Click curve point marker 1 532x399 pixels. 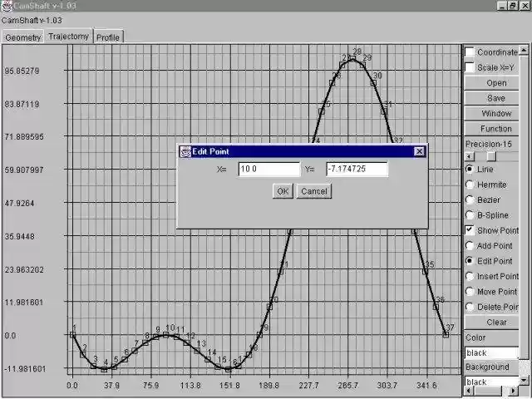point(72,335)
